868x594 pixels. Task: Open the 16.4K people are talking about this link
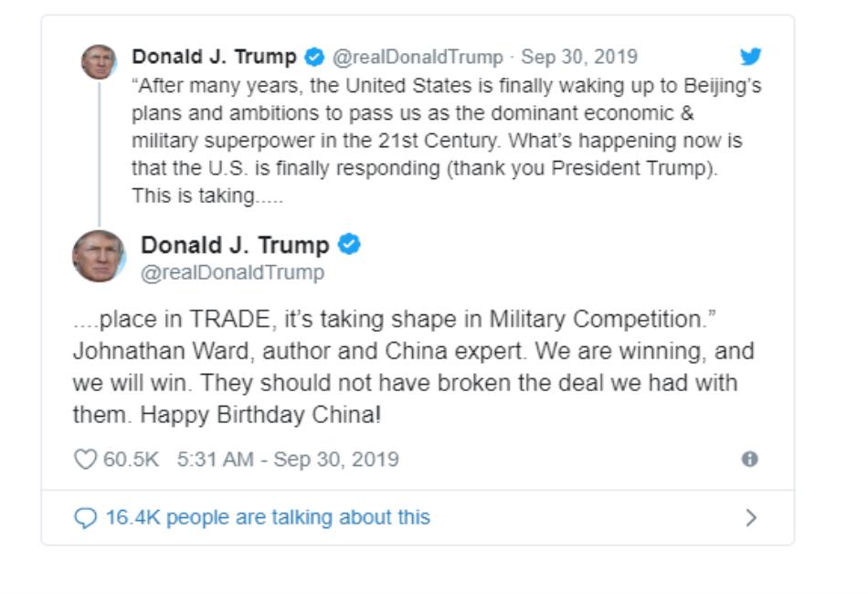[x=267, y=518]
